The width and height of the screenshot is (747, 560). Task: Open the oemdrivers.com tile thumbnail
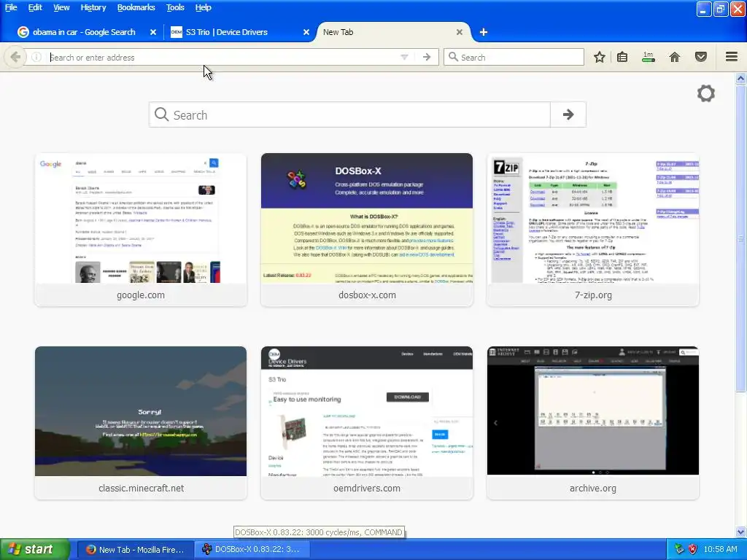pyautogui.click(x=367, y=411)
